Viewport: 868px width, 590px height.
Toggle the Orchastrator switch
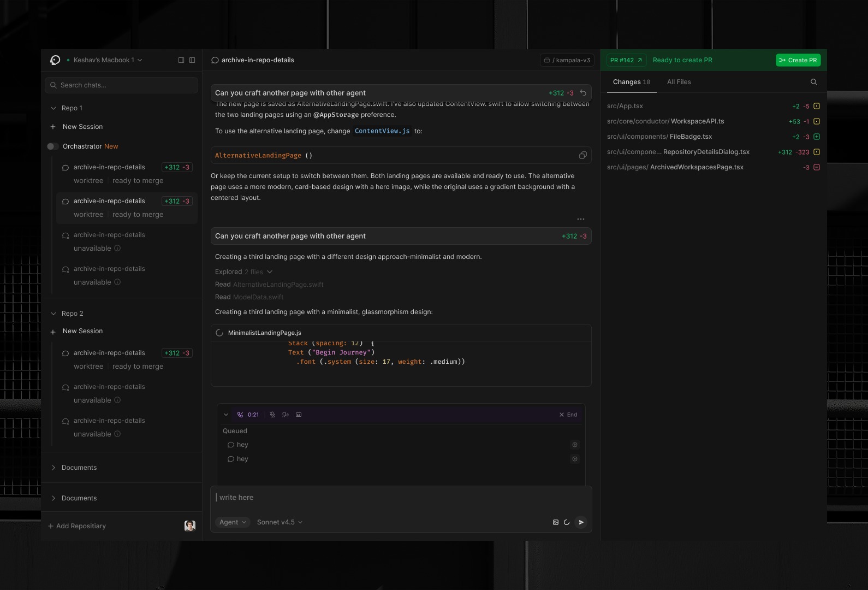tap(53, 146)
